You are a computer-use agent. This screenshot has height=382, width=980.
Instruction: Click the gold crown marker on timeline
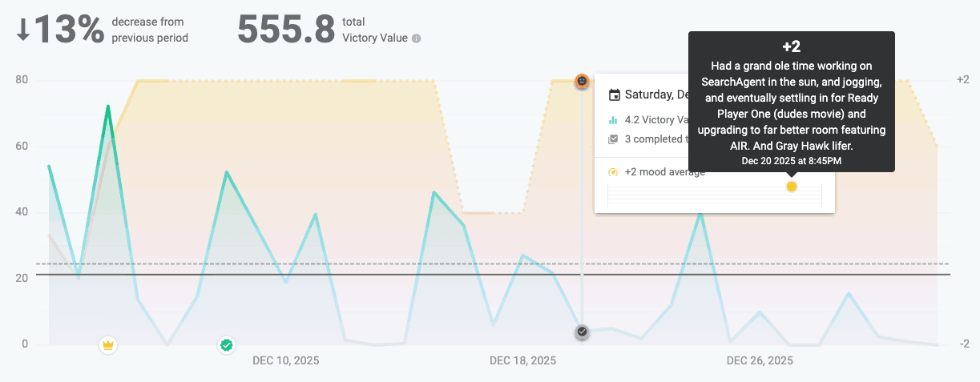pos(108,345)
